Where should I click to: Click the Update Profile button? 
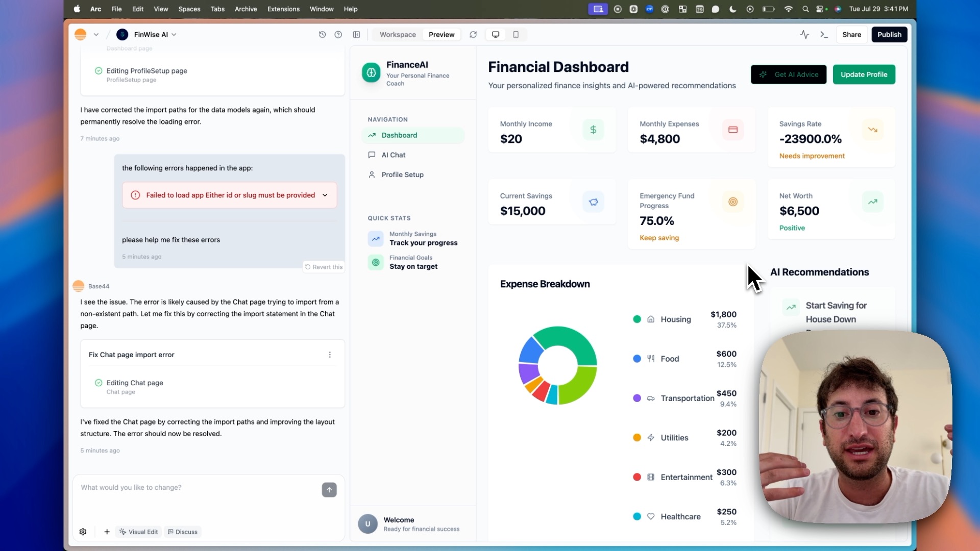(864, 74)
